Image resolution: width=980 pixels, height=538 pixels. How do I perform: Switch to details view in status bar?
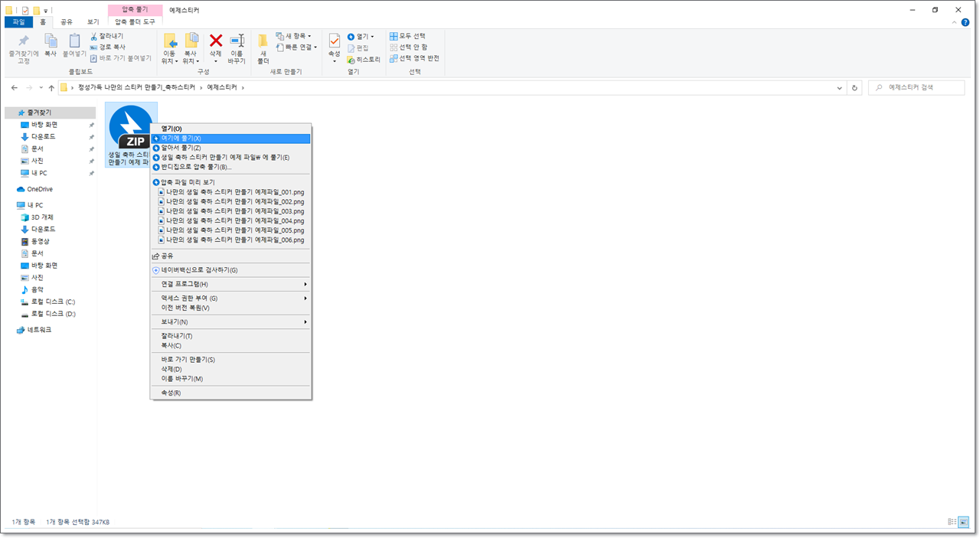[x=952, y=522]
